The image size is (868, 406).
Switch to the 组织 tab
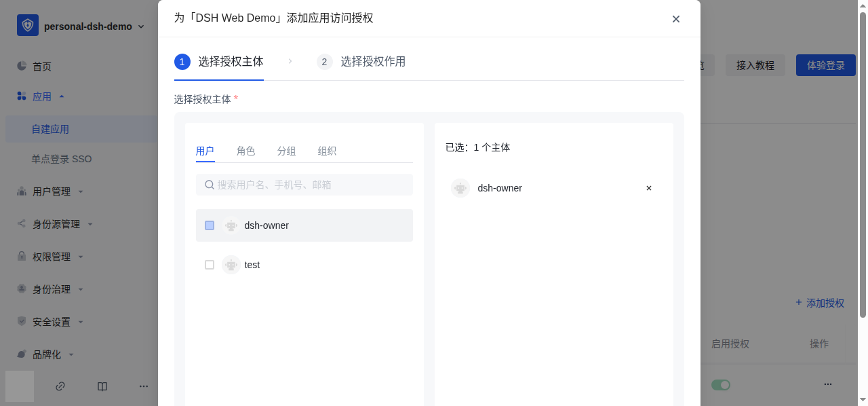[328, 151]
